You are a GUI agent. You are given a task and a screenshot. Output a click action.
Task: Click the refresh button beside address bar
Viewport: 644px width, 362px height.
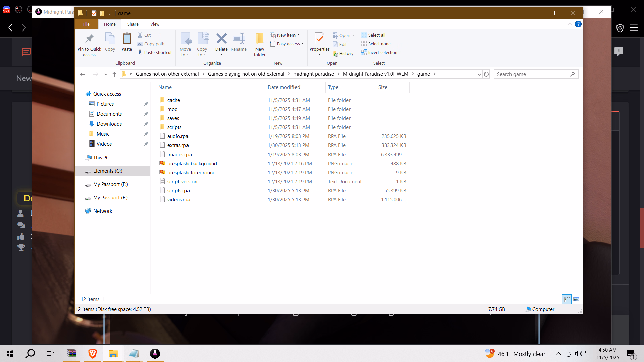click(x=486, y=74)
